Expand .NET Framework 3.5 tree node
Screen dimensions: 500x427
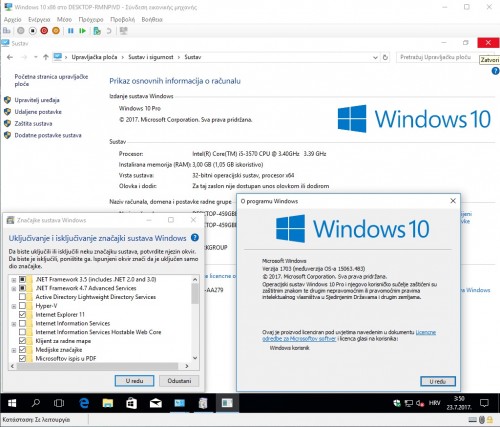(14, 280)
